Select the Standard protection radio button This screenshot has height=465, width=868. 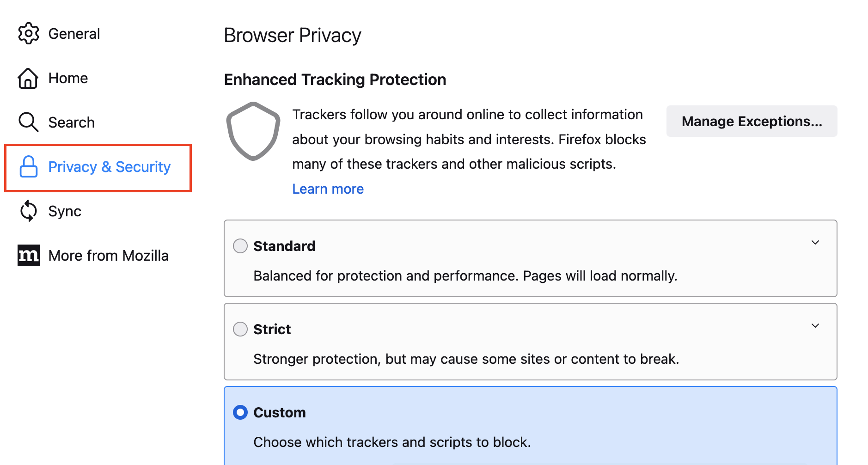pyautogui.click(x=240, y=246)
